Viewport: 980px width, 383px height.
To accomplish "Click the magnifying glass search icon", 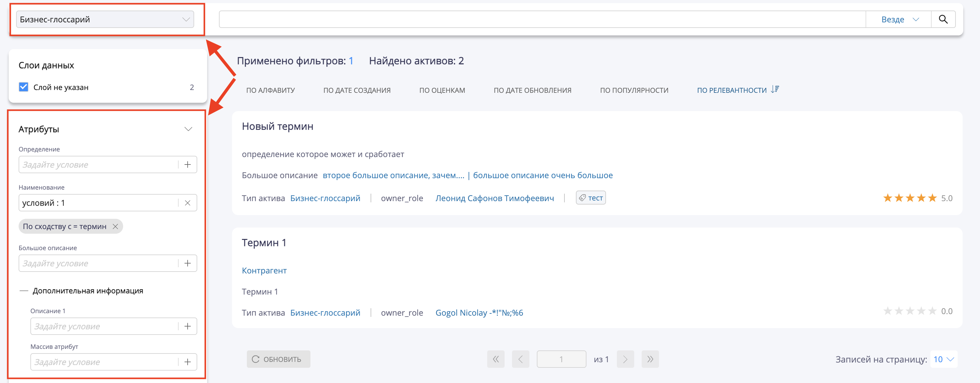I will [x=943, y=20].
